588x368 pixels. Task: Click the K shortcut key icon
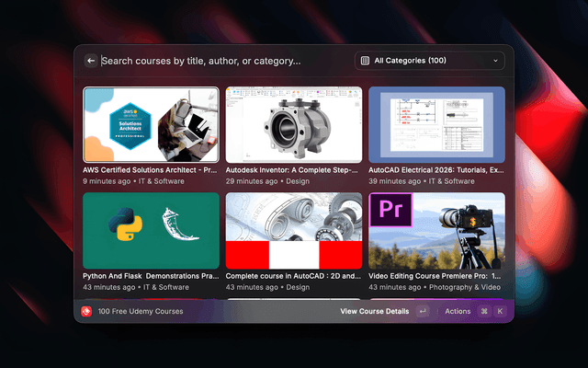pos(500,311)
